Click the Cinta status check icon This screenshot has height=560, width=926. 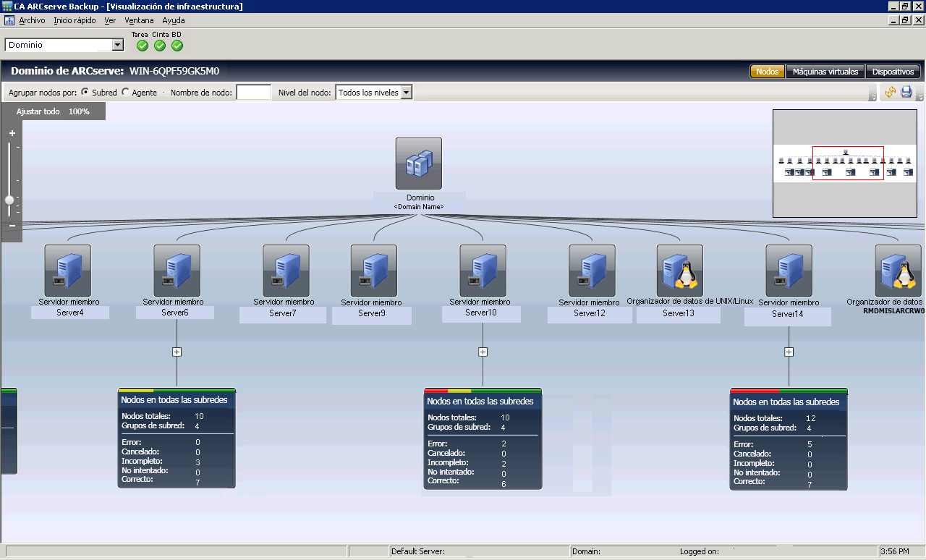160,46
